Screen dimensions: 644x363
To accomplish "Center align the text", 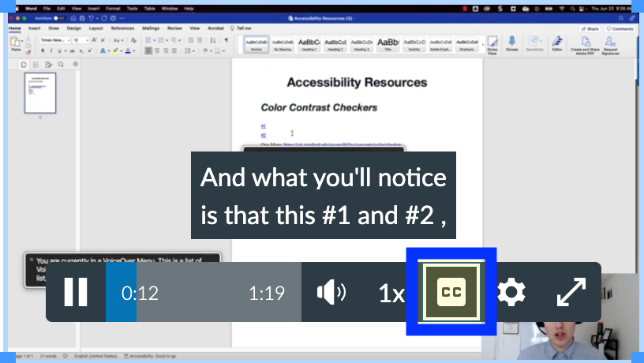I will pos(157,51).
